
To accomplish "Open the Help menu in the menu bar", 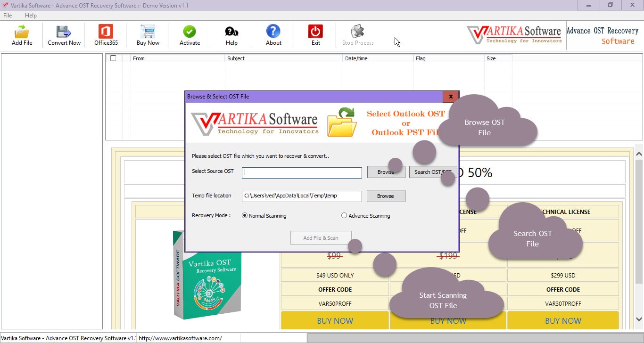I will click(x=31, y=16).
